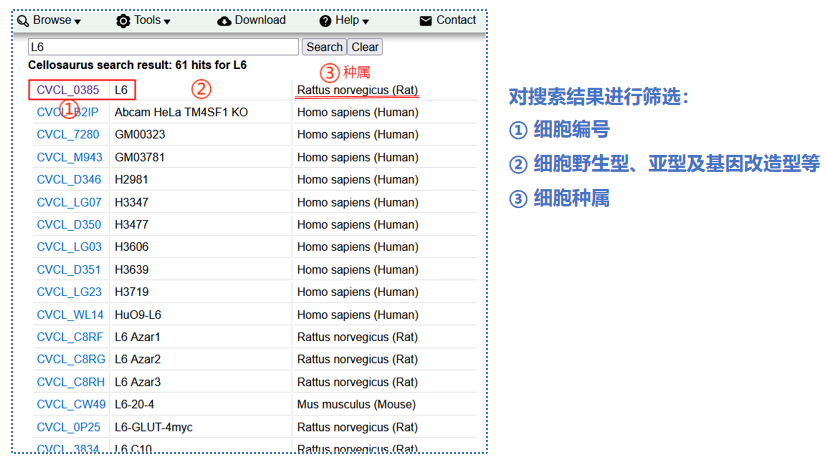Viewport: 827px width, 461px height.
Task: Click the Download cloud icon
Action: [224, 21]
